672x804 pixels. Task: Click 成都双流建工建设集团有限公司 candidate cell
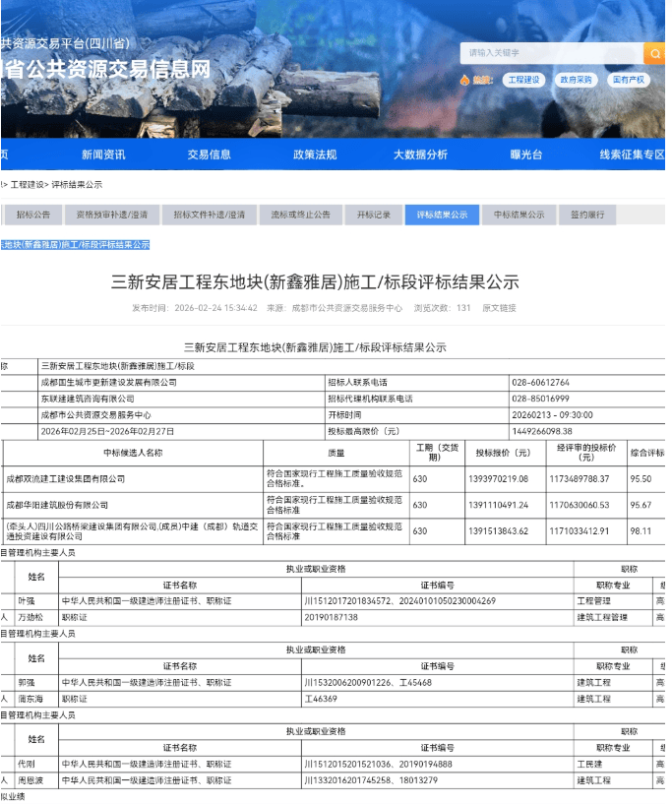[133, 479]
